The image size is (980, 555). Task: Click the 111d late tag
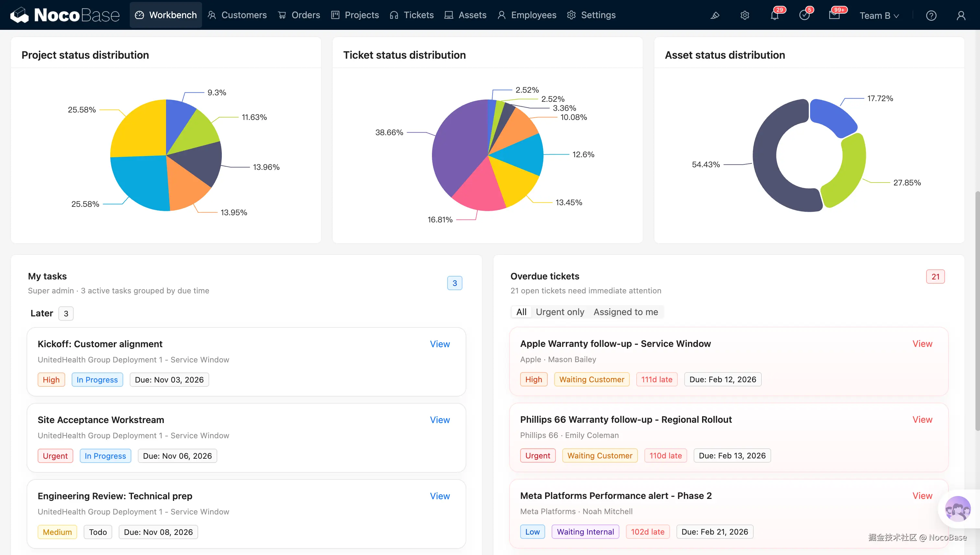pos(657,379)
